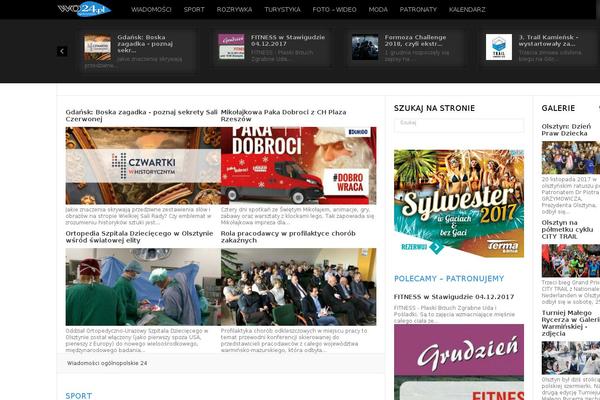Open the Trail Kamieńsk carousel thumbnail

pyautogui.click(x=499, y=47)
